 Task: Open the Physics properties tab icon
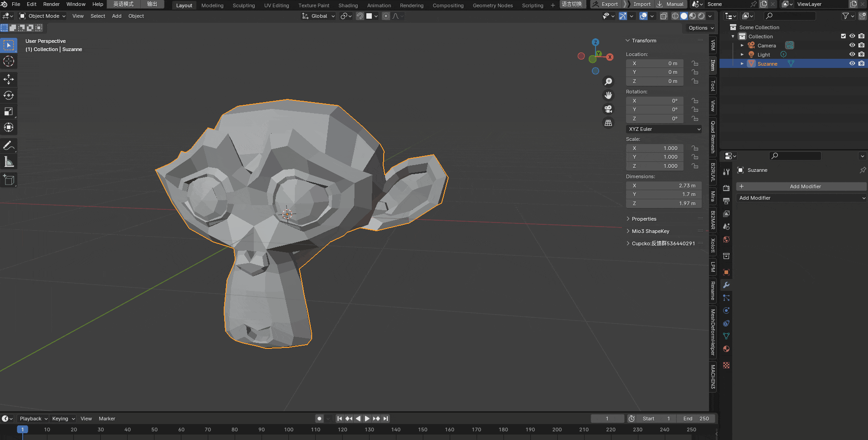(x=726, y=311)
